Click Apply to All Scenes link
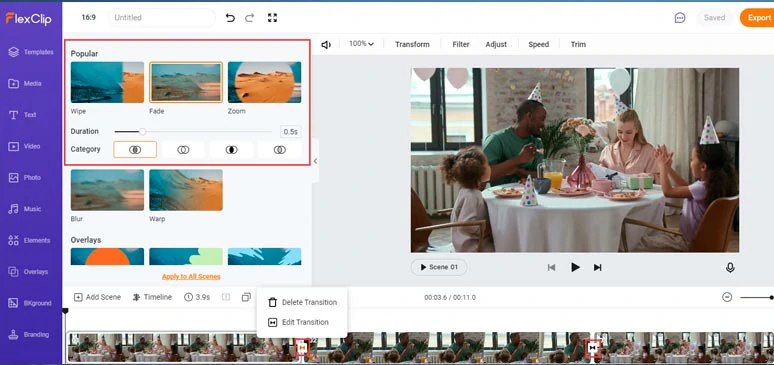This screenshot has height=365, width=774. (191, 277)
